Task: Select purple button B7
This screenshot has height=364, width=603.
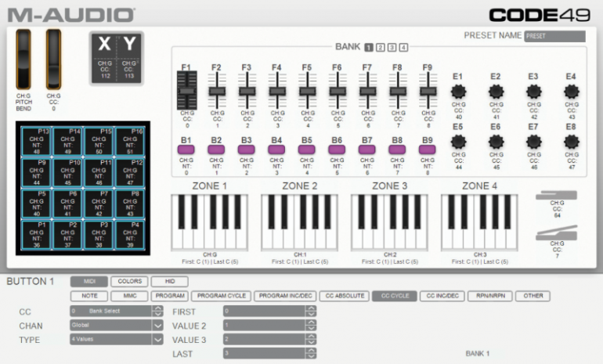Action: [366, 150]
